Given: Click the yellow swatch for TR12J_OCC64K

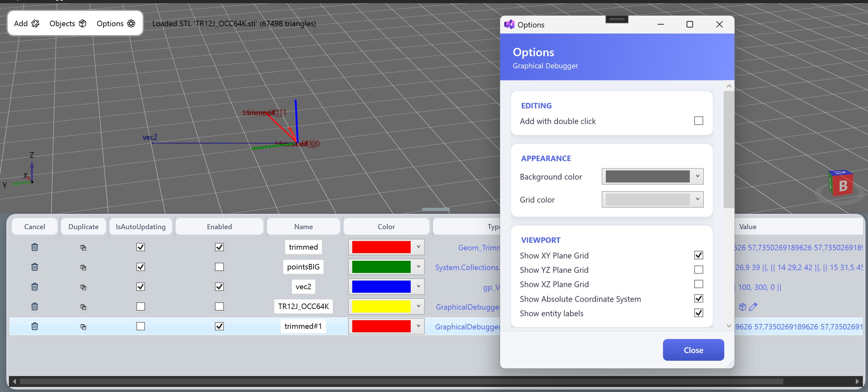Looking at the screenshot, I should click(x=381, y=306).
